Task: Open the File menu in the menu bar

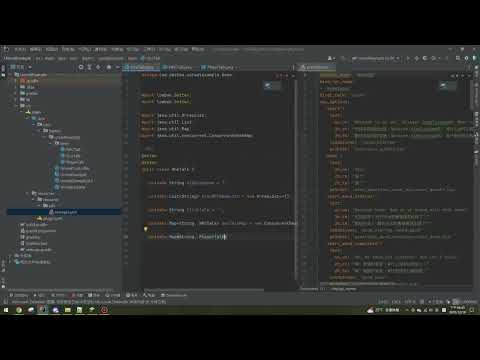Action: point(20,49)
